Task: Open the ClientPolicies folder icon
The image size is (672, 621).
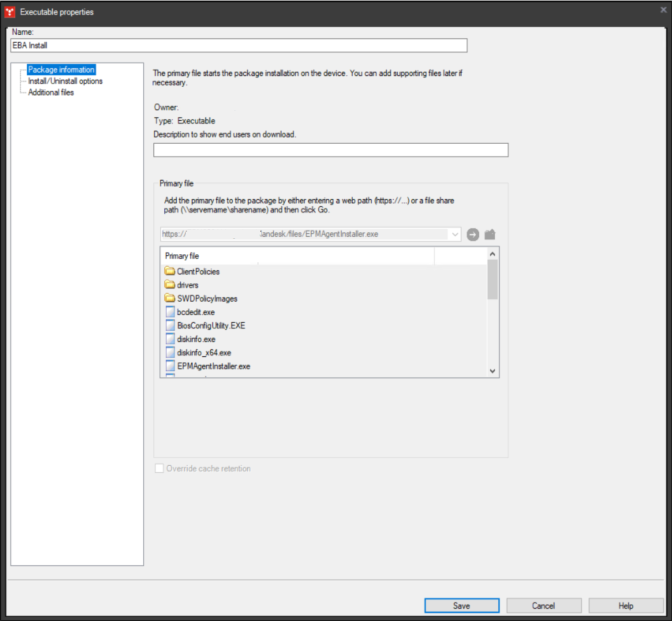Action: point(169,272)
